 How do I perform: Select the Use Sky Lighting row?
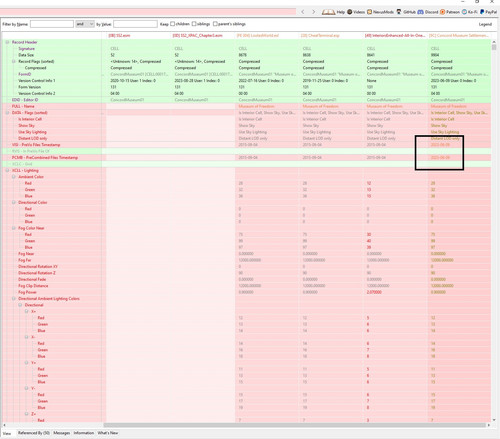[x=246, y=132]
